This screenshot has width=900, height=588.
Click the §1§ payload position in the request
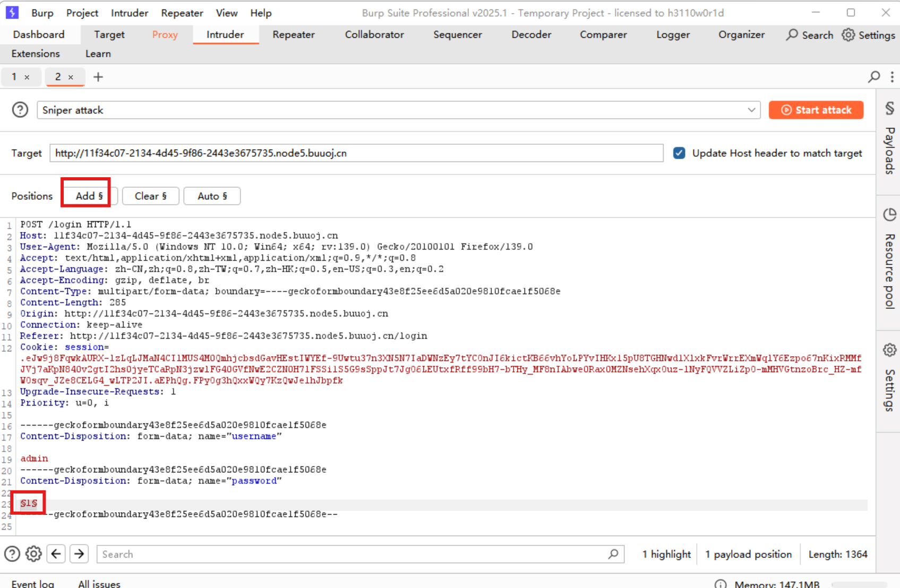29,503
